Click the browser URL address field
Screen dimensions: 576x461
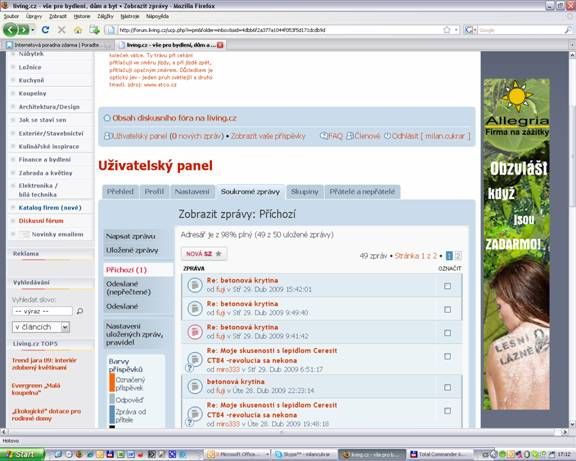coord(279,30)
